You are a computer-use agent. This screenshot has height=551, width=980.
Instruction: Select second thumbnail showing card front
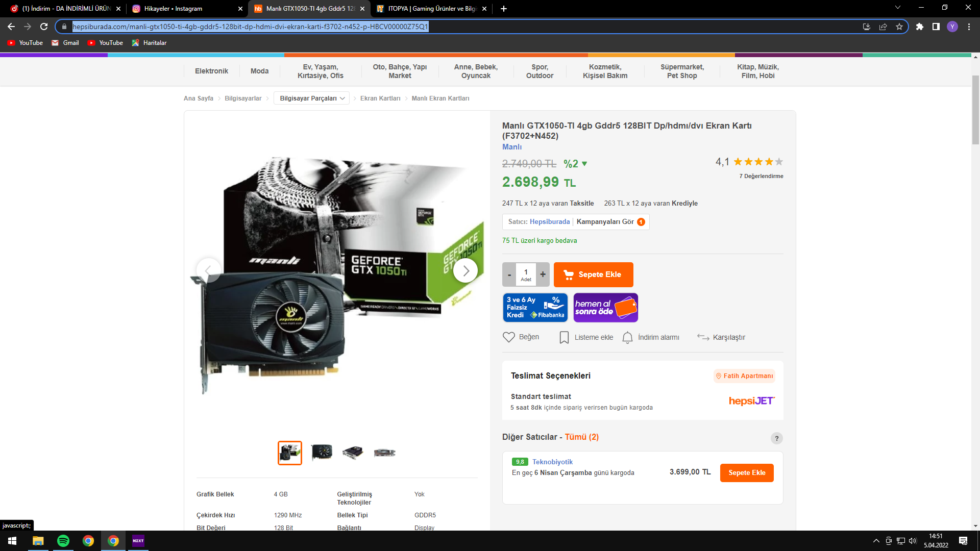(322, 453)
